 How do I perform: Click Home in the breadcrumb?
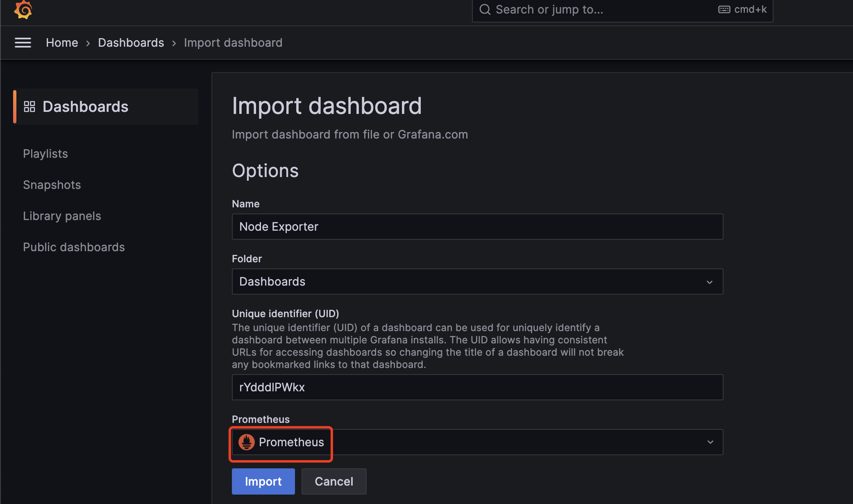tap(62, 43)
